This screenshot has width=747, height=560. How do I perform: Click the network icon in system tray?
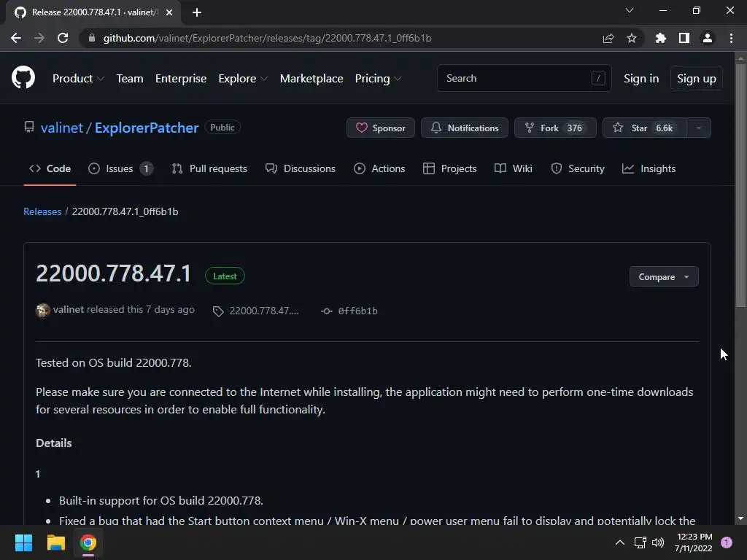pyautogui.click(x=640, y=542)
